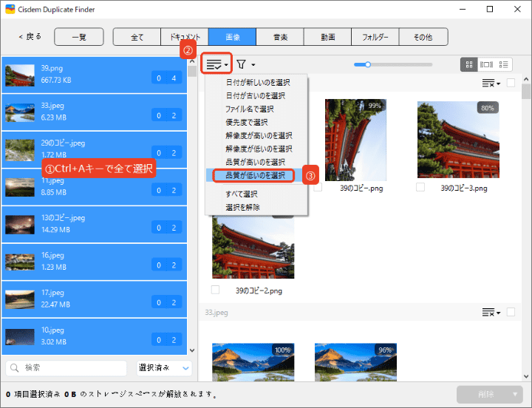Image resolution: width=532 pixels, height=408 pixels.
Task: Switch to the 全て tab
Action: point(137,37)
